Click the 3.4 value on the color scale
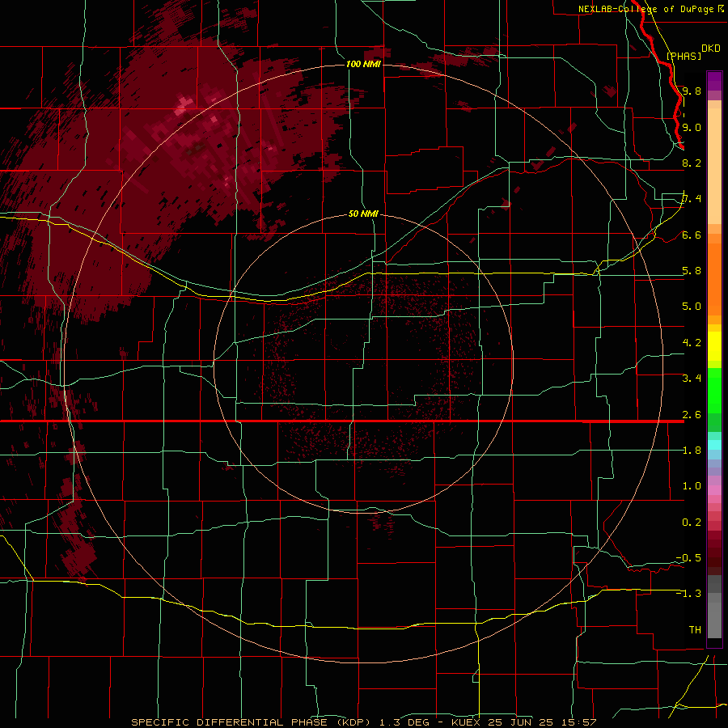The image size is (728, 728). tap(692, 378)
